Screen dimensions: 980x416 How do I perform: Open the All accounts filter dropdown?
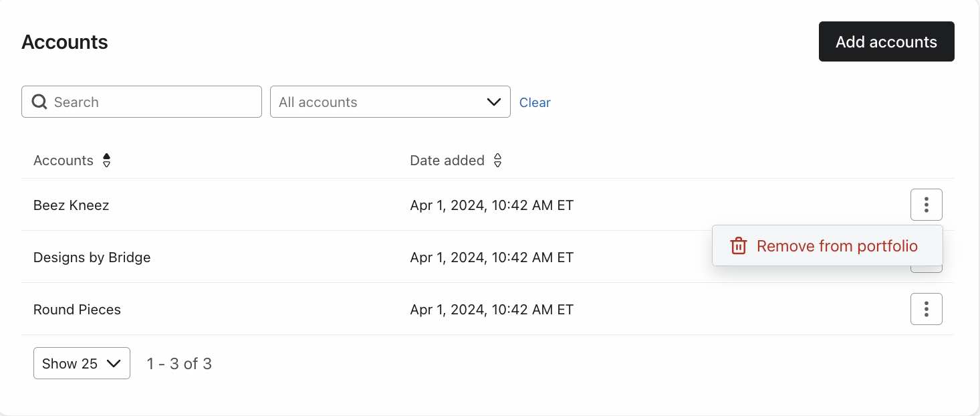click(390, 102)
